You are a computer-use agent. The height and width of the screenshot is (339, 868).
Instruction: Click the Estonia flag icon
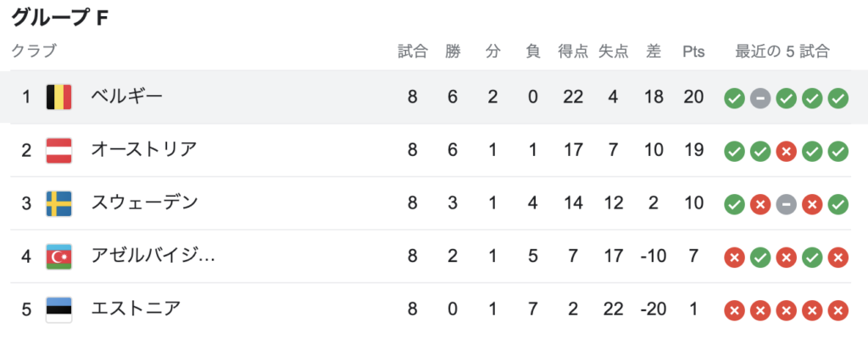coord(58,309)
